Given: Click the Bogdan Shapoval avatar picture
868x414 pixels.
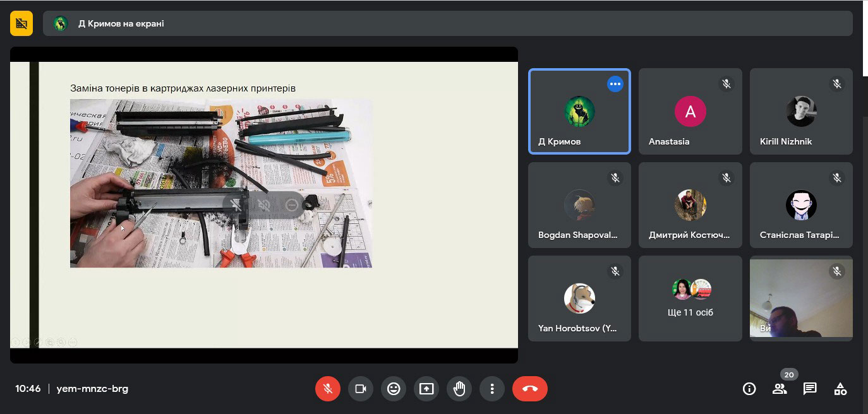Looking at the screenshot, I should tap(579, 205).
